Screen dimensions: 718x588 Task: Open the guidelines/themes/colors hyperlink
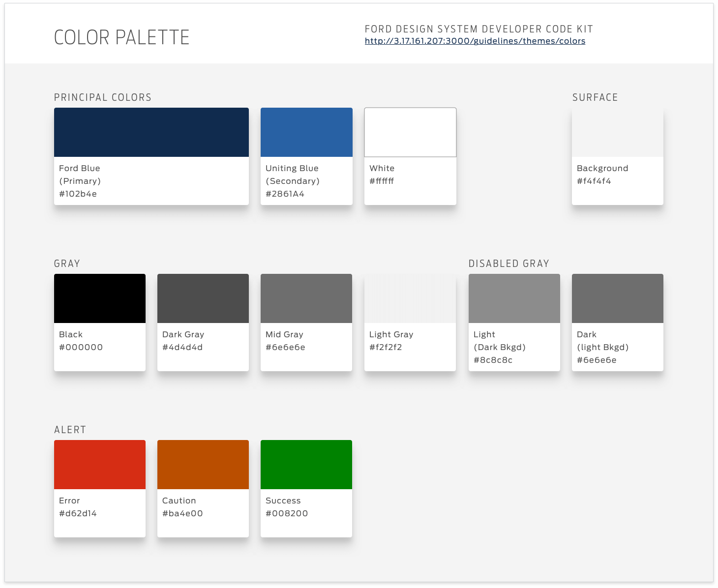coord(475,41)
